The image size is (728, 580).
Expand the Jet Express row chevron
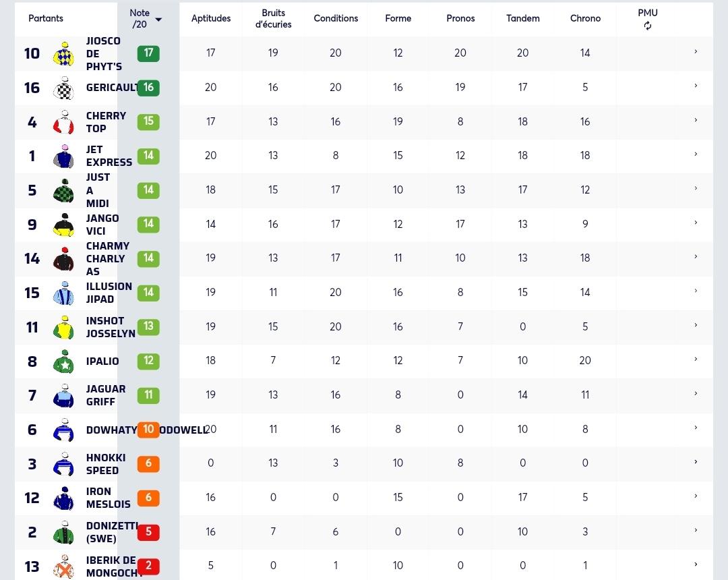click(x=696, y=154)
